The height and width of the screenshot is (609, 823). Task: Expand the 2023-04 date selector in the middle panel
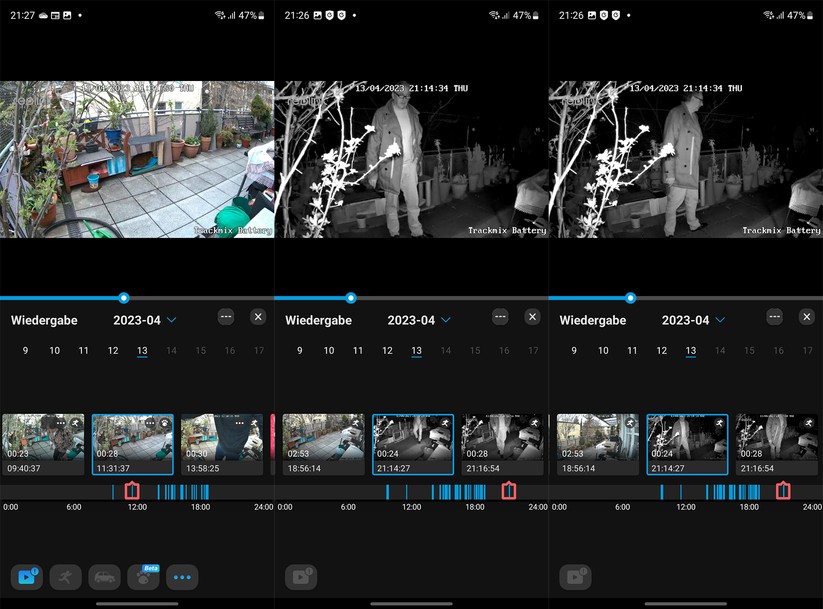click(419, 320)
